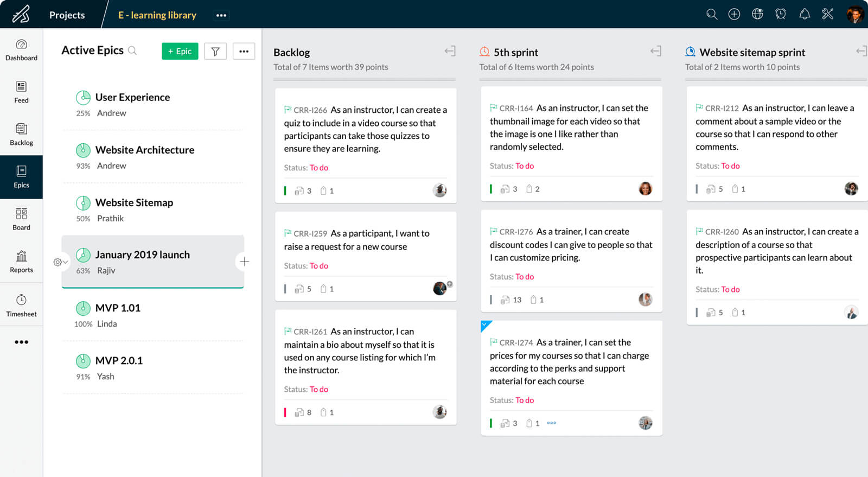Open notifications bell
Screen dimensions: 868x477
click(805, 15)
